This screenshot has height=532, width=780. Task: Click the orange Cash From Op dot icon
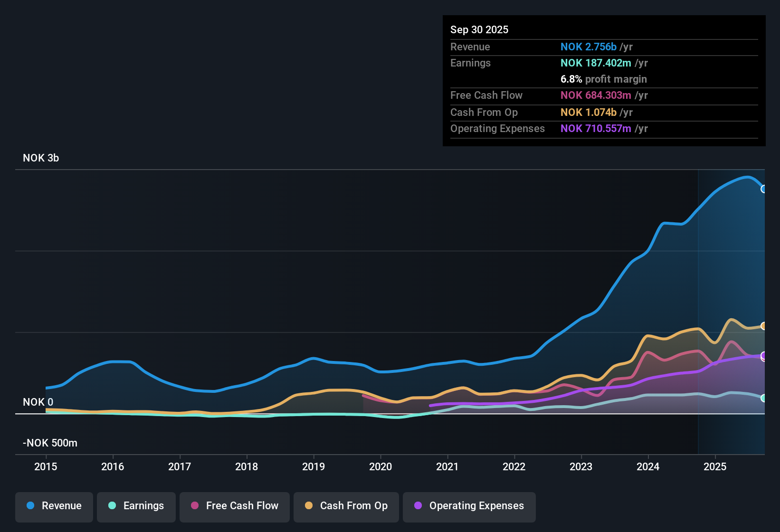point(308,506)
